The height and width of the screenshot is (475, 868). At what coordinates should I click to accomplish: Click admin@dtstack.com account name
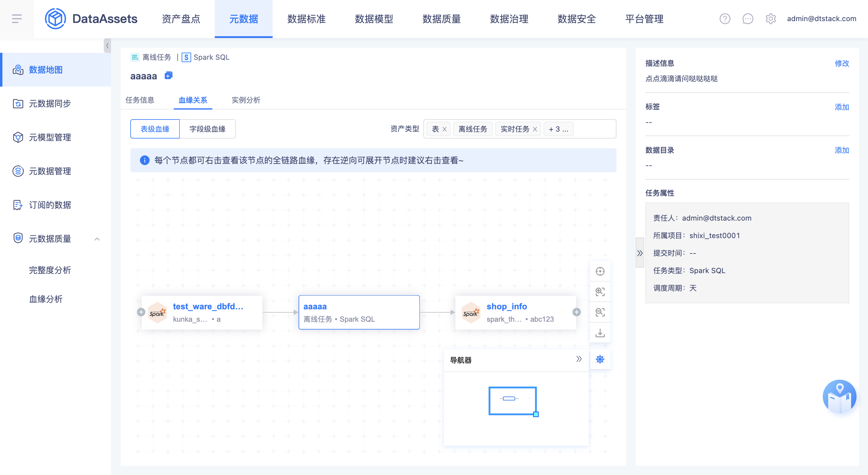[821, 18]
